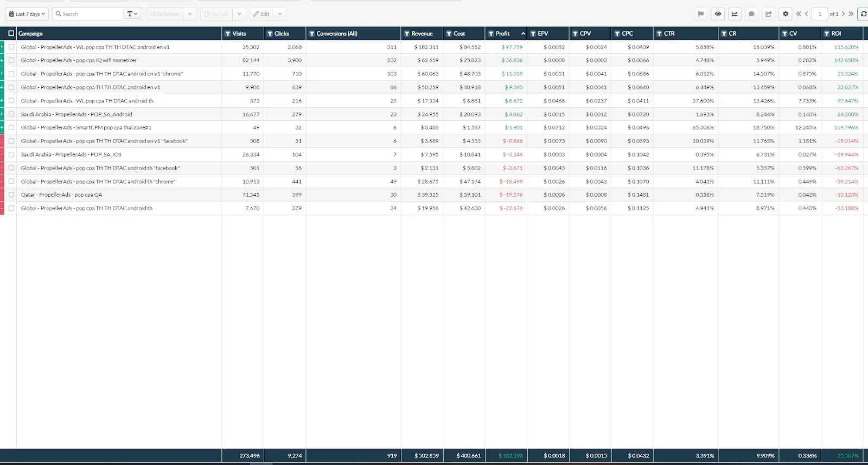
Task: Click total revenue $502.859 in footer
Action: tap(426, 456)
